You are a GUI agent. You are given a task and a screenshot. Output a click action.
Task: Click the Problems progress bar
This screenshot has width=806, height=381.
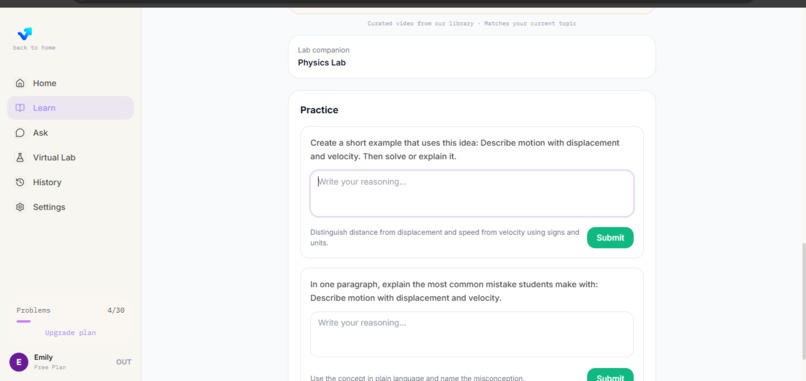point(70,321)
